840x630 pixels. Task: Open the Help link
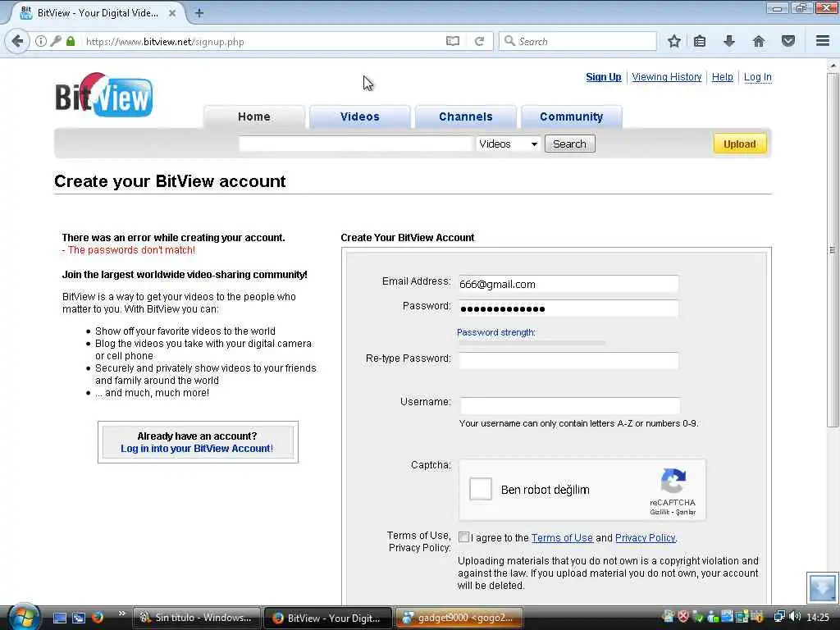(x=722, y=77)
